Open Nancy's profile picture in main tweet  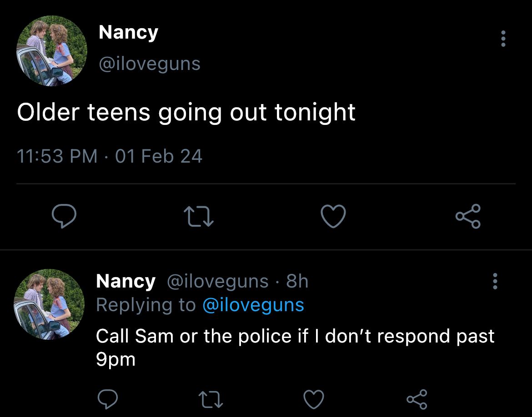(52, 51)
